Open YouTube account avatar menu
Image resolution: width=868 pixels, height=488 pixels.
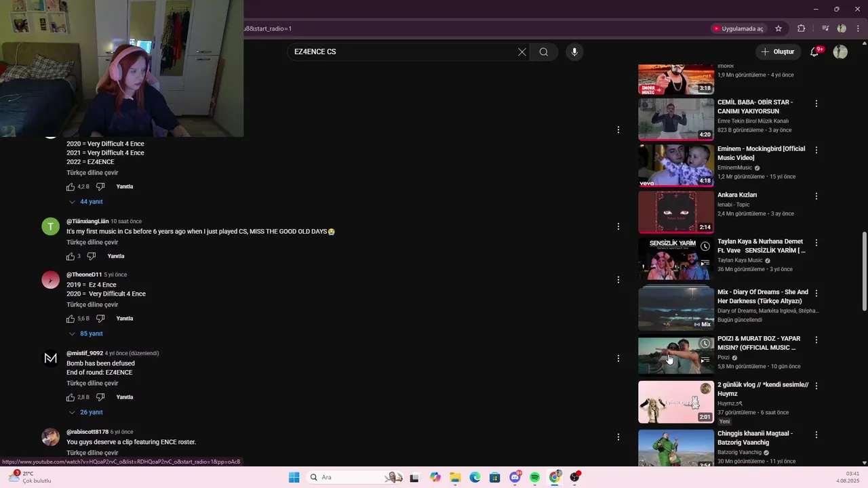pyautogui.click(x=840, y=52)
